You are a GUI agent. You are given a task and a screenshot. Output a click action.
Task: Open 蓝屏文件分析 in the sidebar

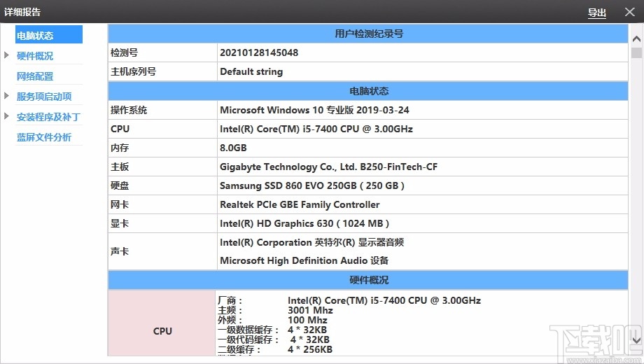[x=44, y=137]
